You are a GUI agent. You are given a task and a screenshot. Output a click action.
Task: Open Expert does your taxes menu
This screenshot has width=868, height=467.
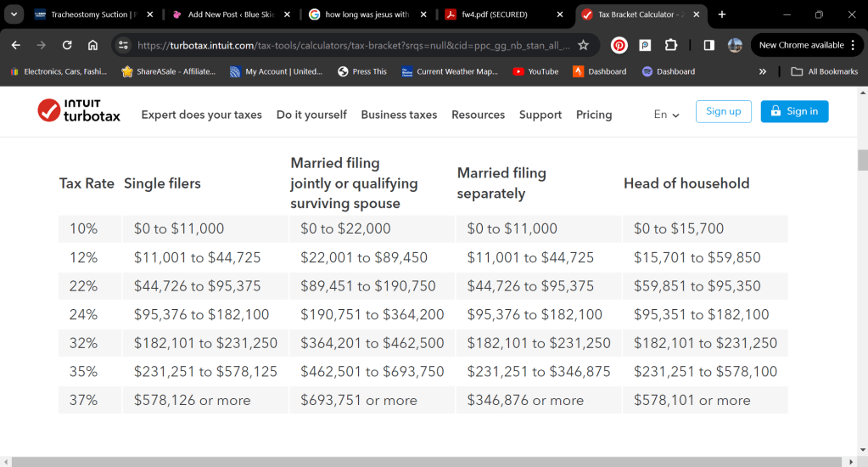[201, 115]
